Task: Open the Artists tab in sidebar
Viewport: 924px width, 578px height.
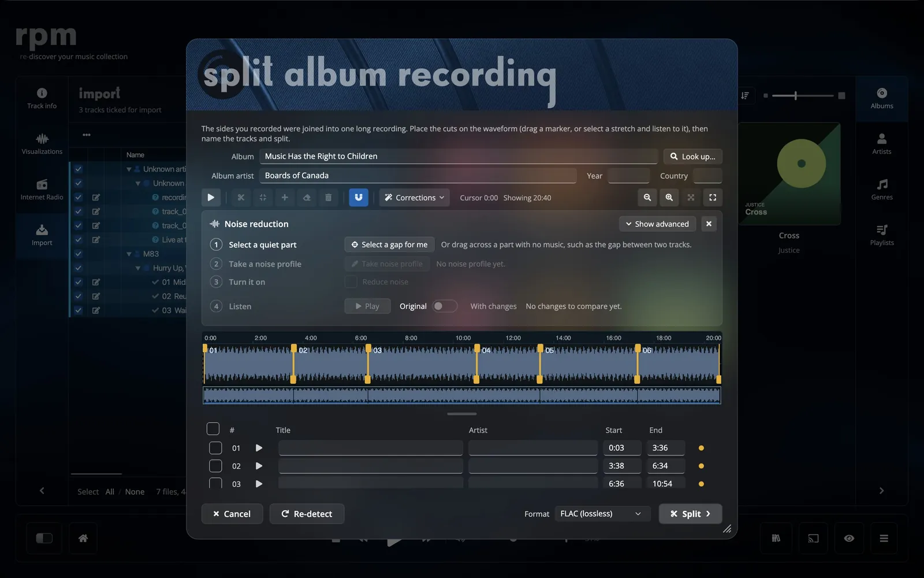Action: [882, 144]
